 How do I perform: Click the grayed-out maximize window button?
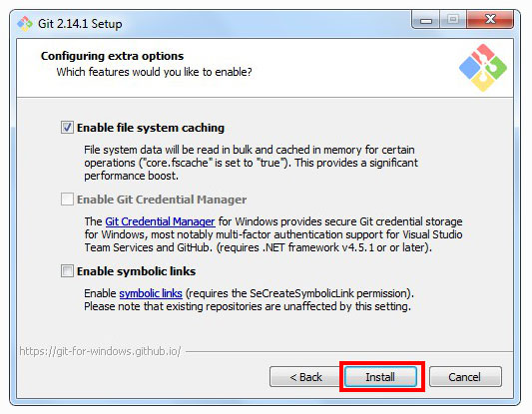(453, 20)
